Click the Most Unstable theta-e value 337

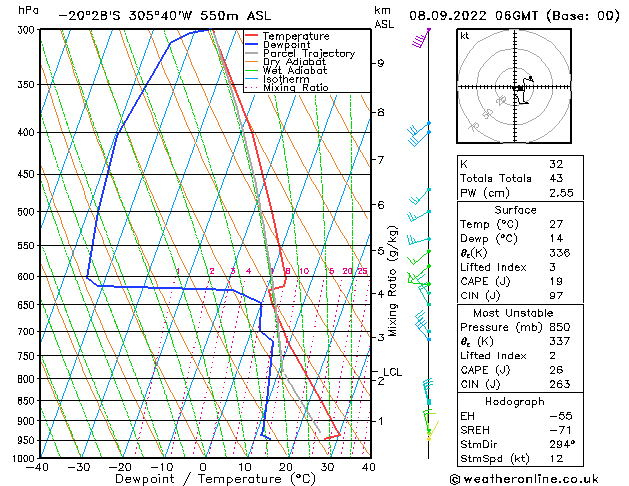tap(560, 341)
